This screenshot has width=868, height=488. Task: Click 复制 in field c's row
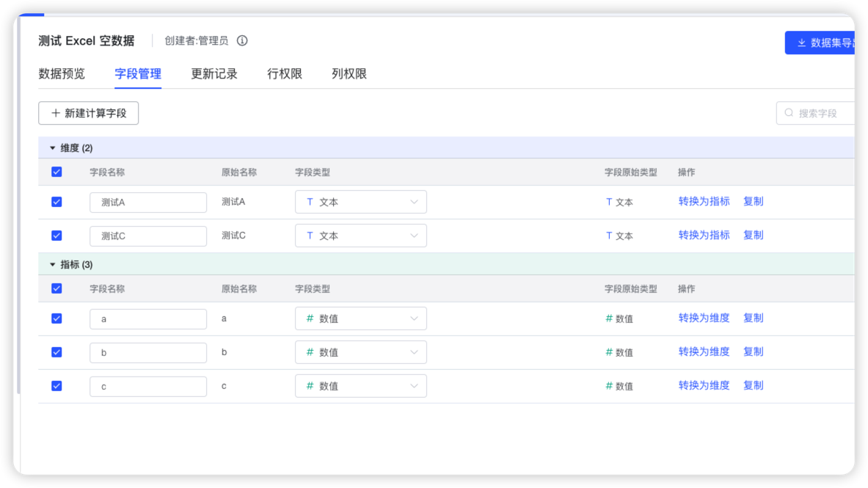(x=754, y=385)
